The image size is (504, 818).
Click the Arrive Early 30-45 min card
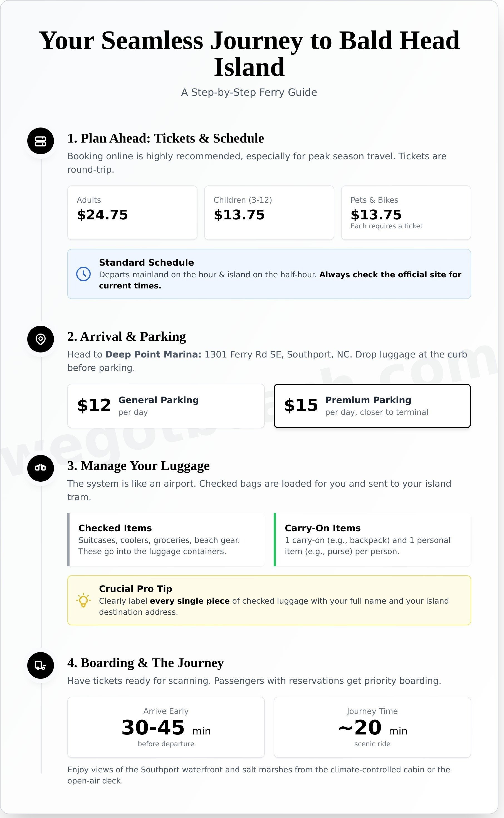166,727
